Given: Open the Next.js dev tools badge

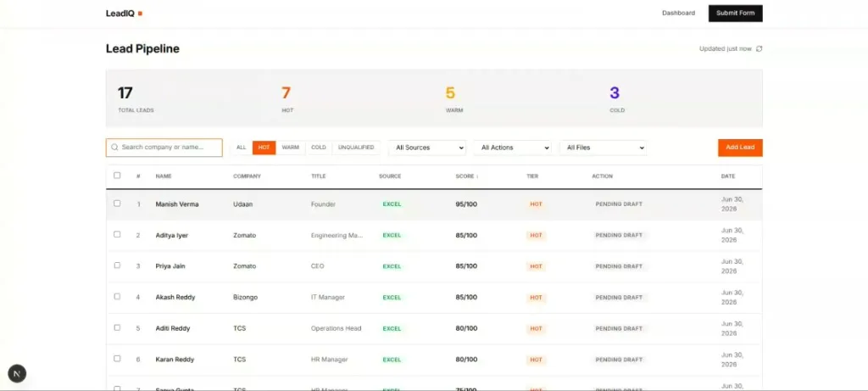Looking at the screenshot, I should (x=17, y=374).
